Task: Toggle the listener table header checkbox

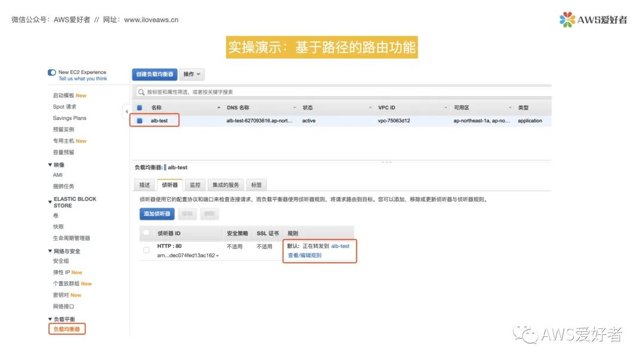Action: point(146,233)
